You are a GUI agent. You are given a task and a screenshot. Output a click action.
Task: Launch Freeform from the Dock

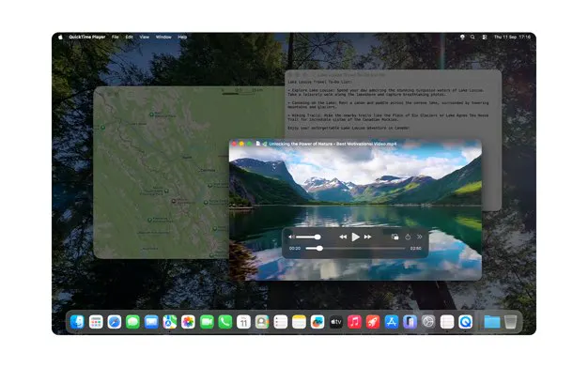317,322
